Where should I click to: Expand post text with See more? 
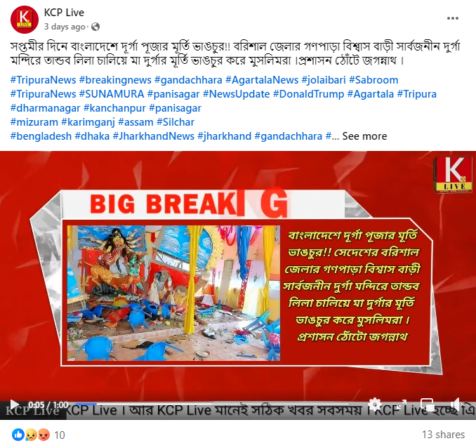pos(364,136)
